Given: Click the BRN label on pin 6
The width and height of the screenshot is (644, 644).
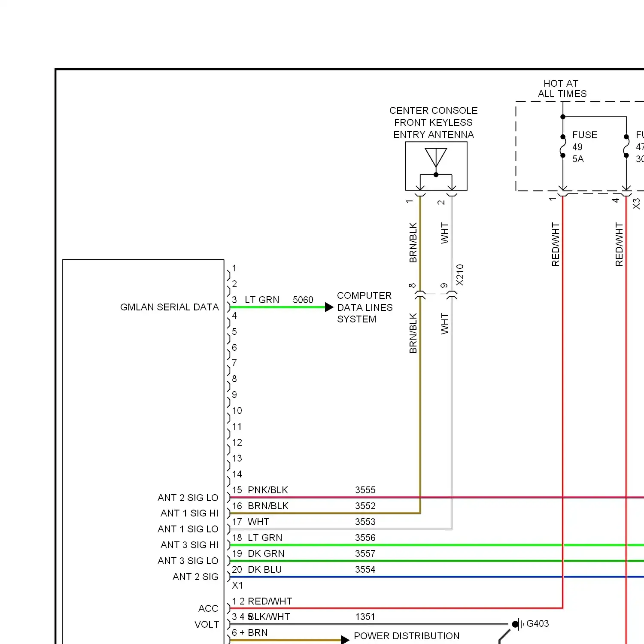Looking at the screenshot, I should pos(258,632).
